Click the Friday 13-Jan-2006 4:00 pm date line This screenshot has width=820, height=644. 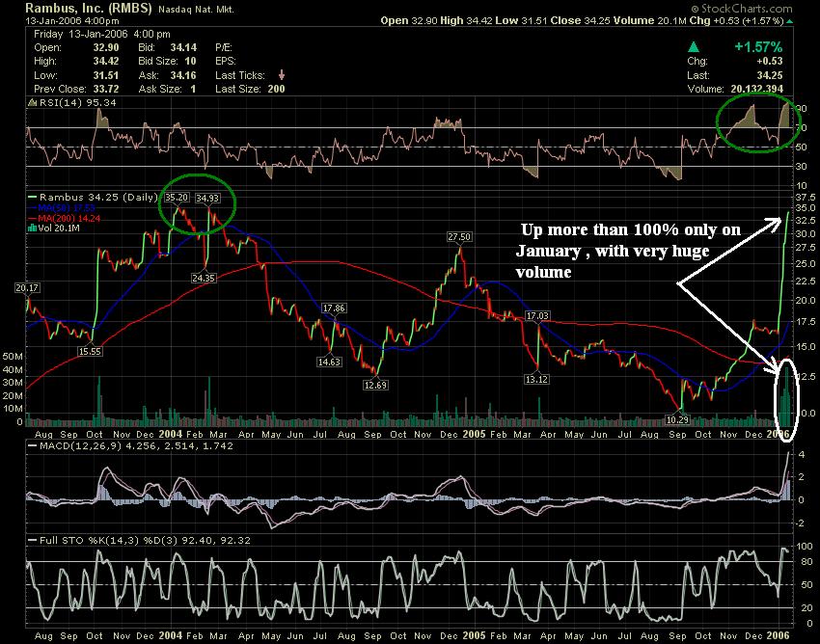click(102, 34)
